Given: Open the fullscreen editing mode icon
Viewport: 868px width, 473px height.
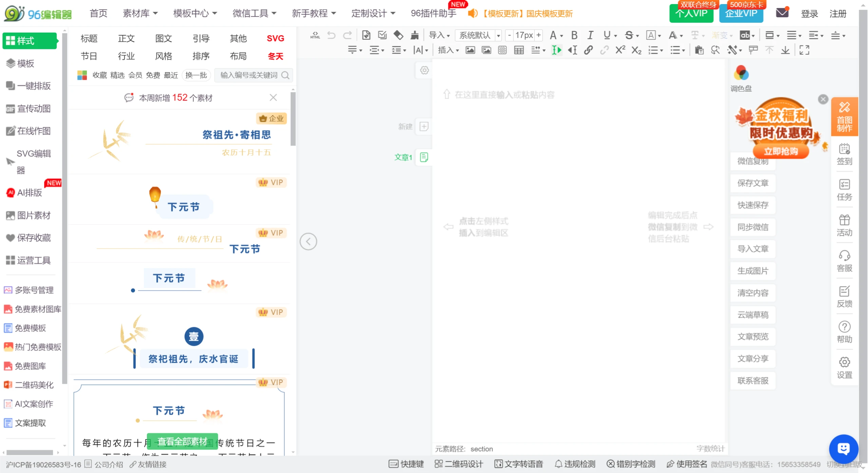Looking at the screenshot, I should point(804,50).
